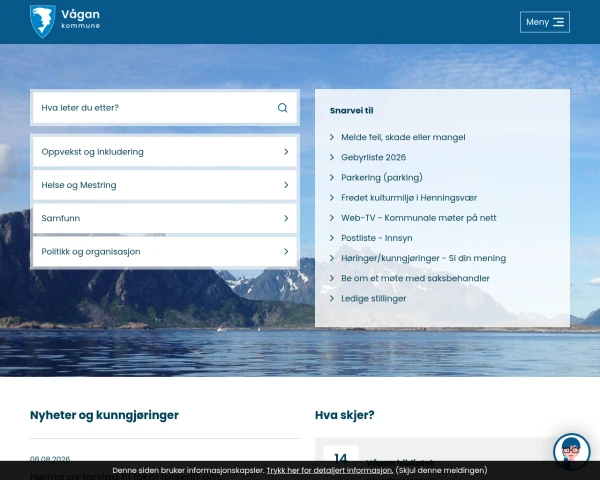Open 'Fredet kulturmiljø i Henningsvær' link
This screenshot has width=600, height=480.
(x=409, y=198)
